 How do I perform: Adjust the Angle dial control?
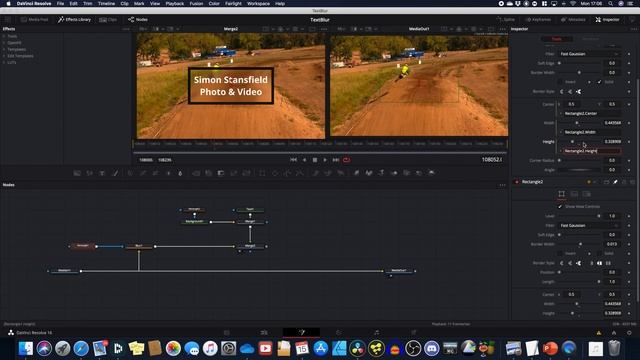pyautogui.click(x=579, y=170)
